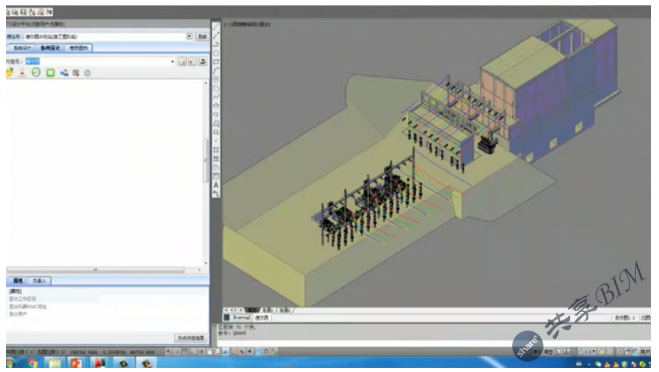This screenshot has height=372, width=659.
Task: Switch to the third tab of the left panel
Action: click(78, 48)
